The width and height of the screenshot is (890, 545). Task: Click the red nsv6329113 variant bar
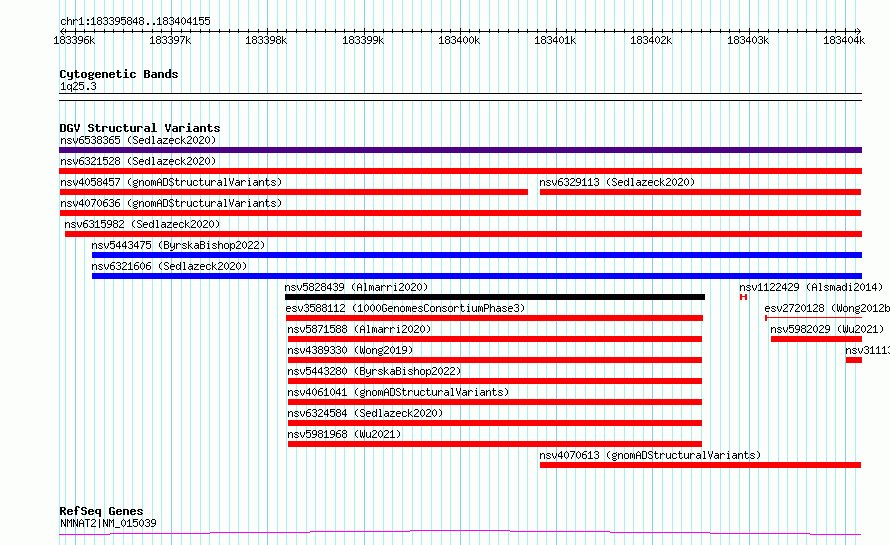click(700, 192)
